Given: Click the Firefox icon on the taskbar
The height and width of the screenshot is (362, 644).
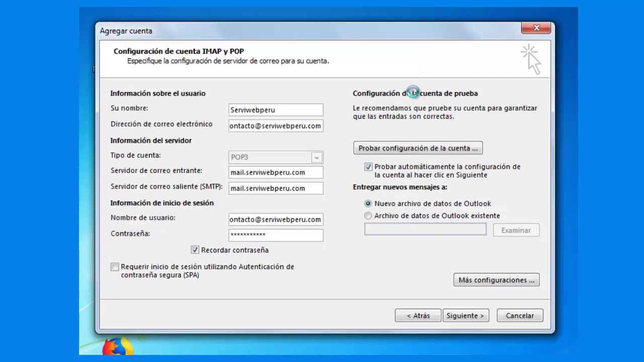Looking at the screenshot, I should click(x=118, y=346).
